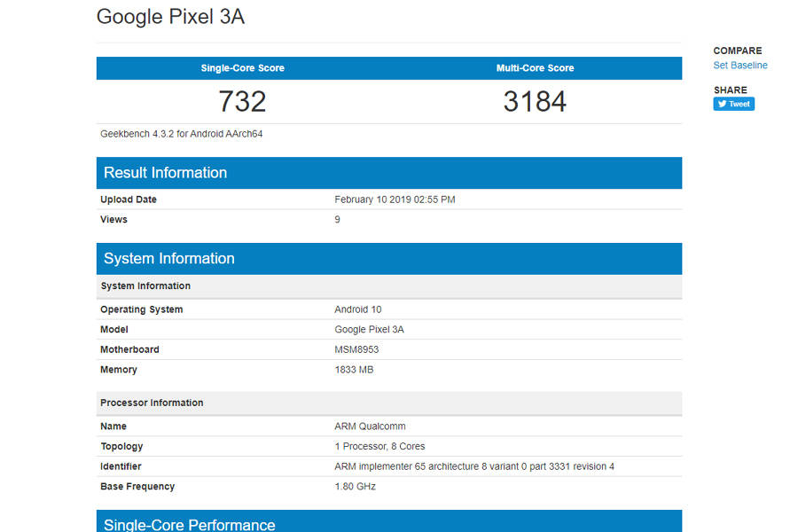Select the multi-core score value 3184
The width and height of the screenshot is (798, 532).
pos(535,100)
